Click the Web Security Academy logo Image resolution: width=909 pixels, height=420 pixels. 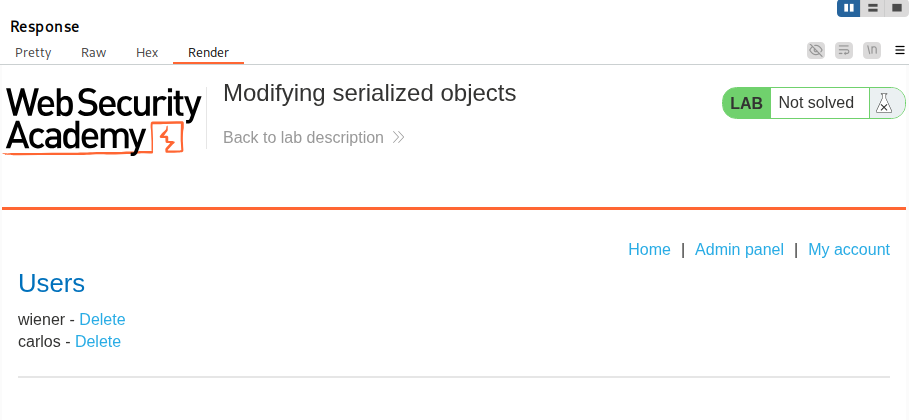pos(104,120)
